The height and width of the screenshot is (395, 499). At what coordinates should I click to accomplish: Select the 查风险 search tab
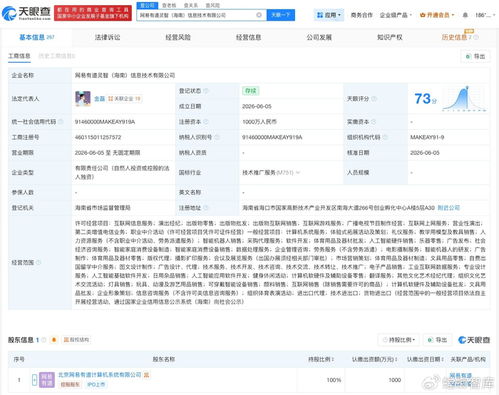coord(212,5)
